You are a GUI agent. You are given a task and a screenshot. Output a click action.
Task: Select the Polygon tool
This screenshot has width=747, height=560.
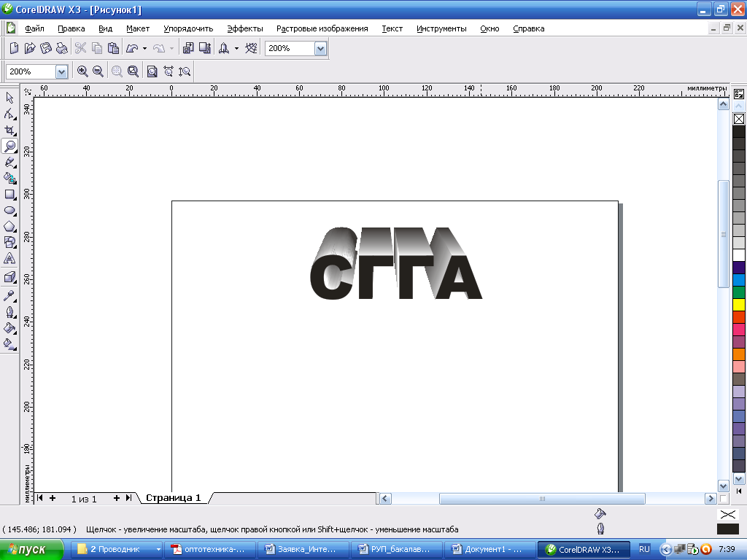pyautogui.click(x=9, y=227)
